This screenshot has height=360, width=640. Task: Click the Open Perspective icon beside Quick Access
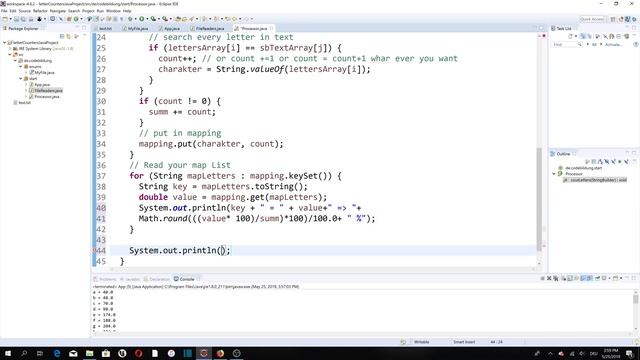[613, 19]
